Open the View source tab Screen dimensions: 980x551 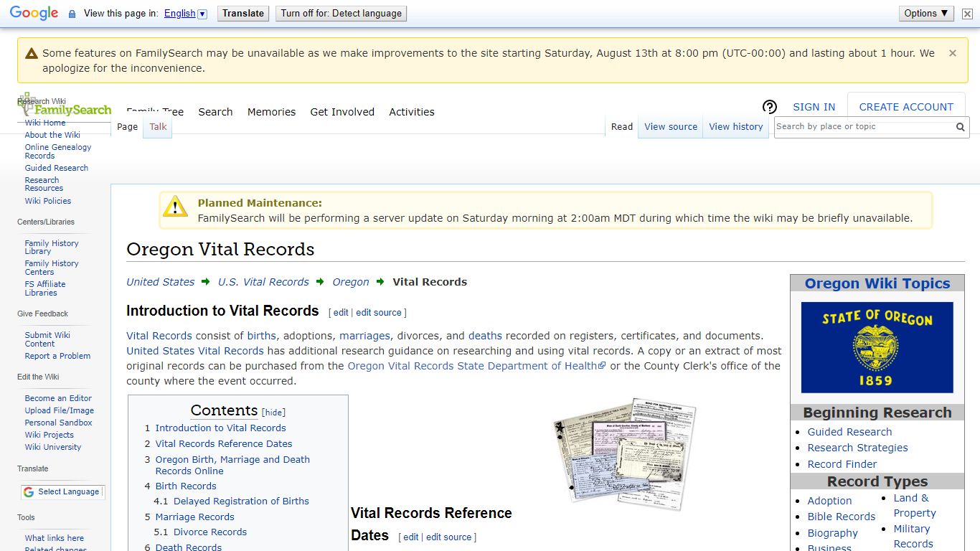pos(671,126)
